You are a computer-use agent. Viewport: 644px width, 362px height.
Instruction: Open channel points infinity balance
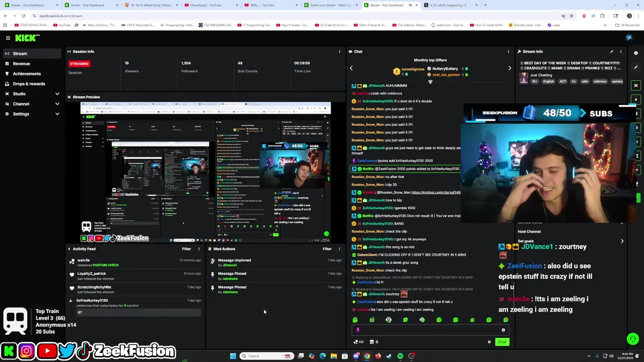(x=359, y=342)
